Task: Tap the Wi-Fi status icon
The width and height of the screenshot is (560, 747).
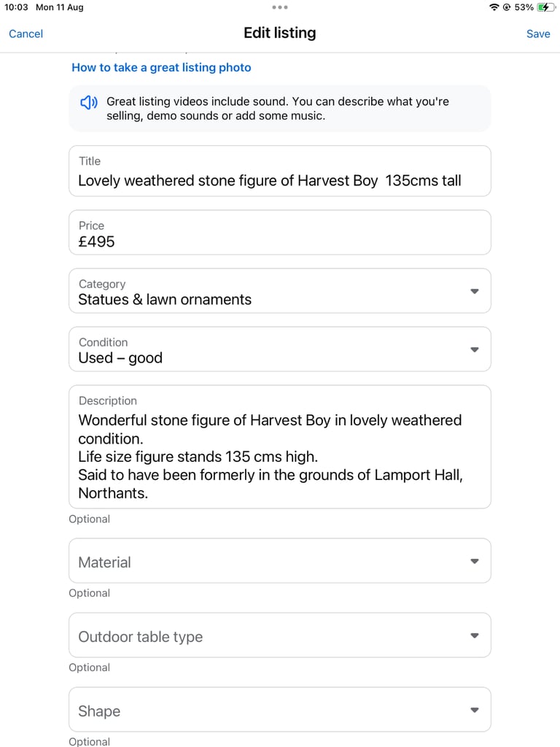Action: pyautogui.click(x=494, y=7)
